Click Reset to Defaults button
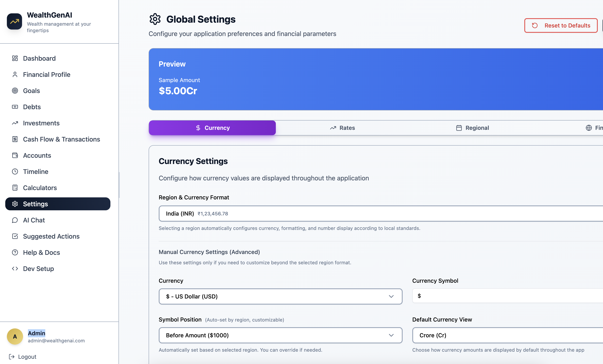The image size is (603, 364). [561, 25]
